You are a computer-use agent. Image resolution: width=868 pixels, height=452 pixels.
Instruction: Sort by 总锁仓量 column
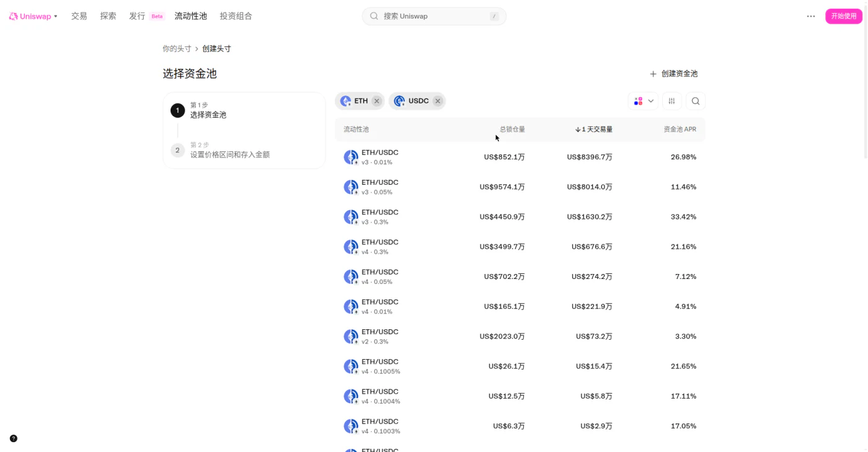tap(512, 130)
